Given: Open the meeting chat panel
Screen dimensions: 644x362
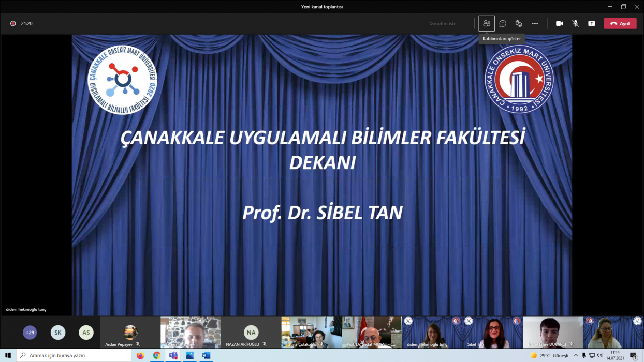Looking at the screenshot, I should (503, 23).
